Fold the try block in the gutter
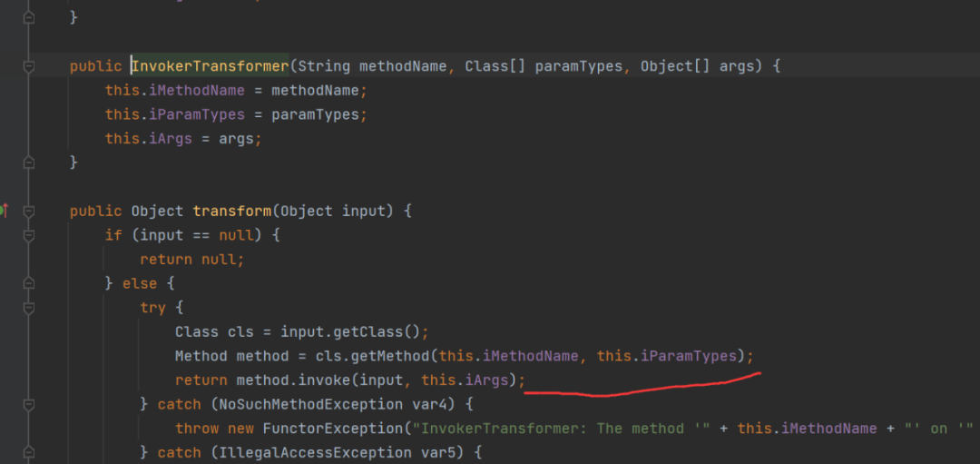 [29, 308]
